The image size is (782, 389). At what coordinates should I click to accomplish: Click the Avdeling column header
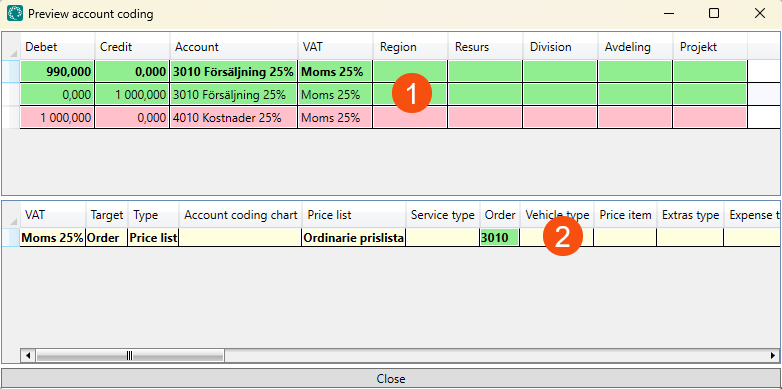point(635,47)
